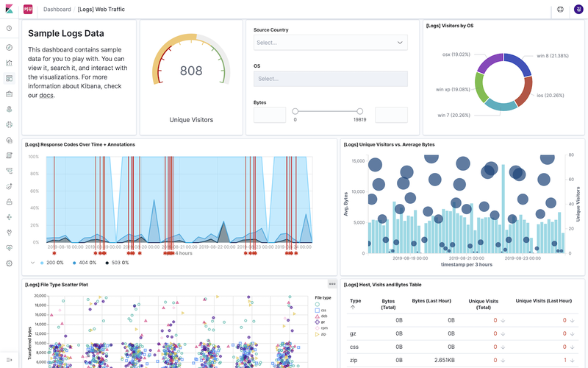Toggle the 404 series in the legend
Viewport: 588px width, 368px height.
pos(85,263)
